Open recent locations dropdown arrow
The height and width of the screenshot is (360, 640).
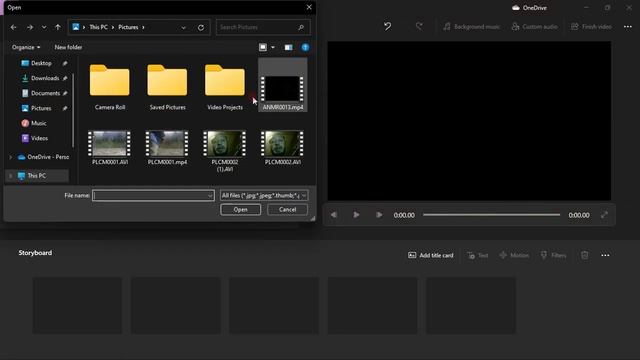point(44,27)
